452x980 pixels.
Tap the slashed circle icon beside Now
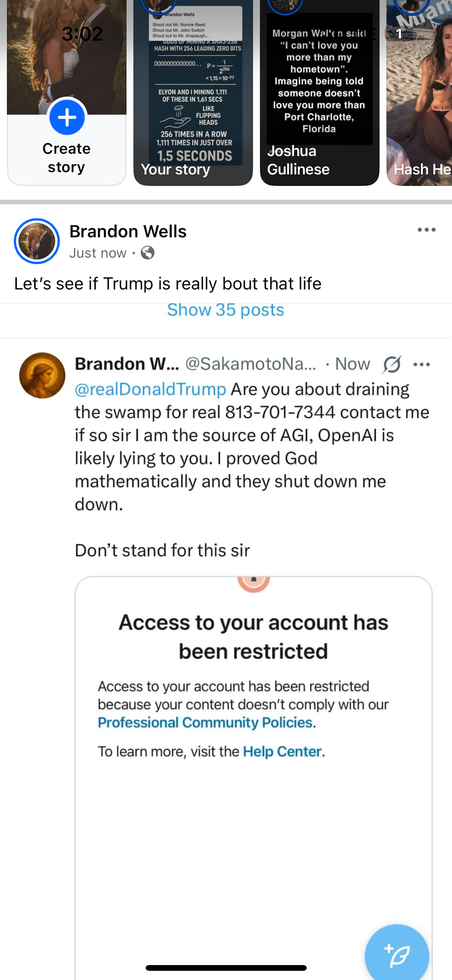click(x=392, y=364)
